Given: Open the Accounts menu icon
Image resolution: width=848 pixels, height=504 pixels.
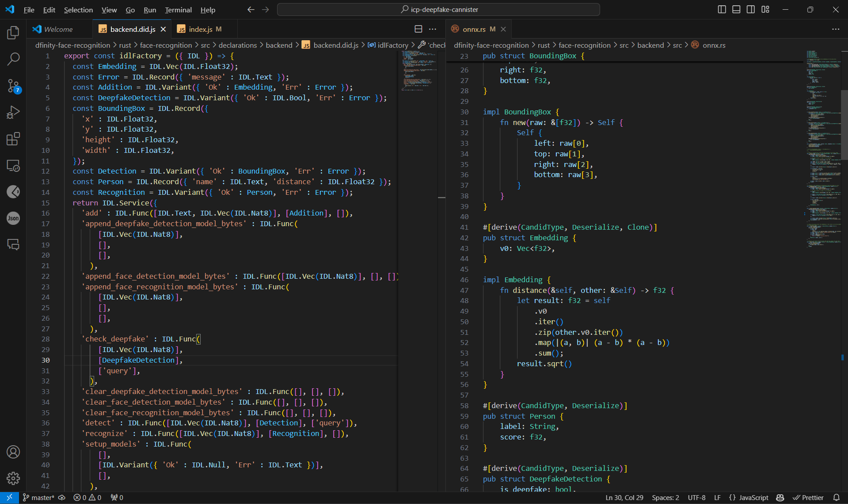Looking at the screenshot, I should (x=13, y=452).
